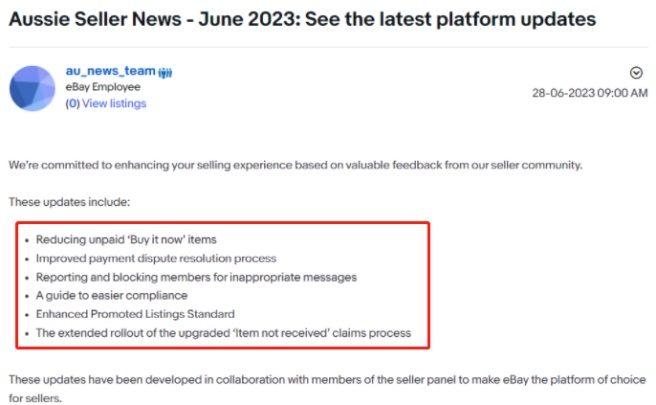Expand the post options chevron dropdown
This screenshot has height=405, width=656.
[x=636, y=72]
